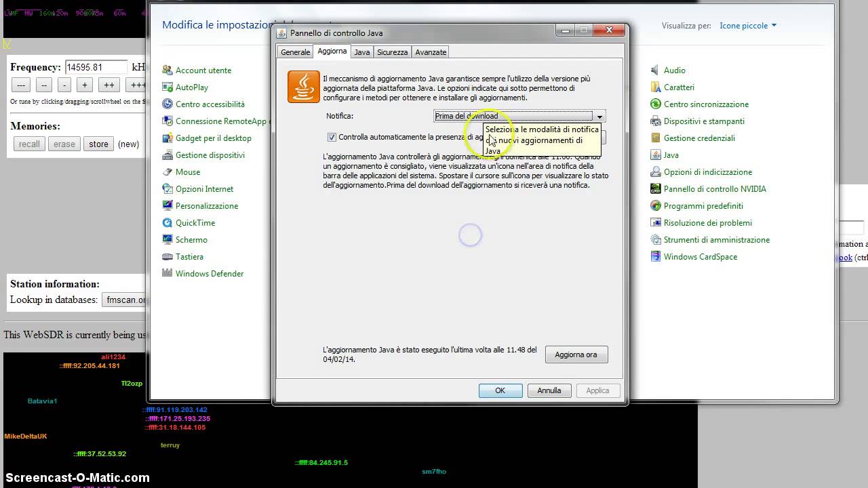
Task: Click the WebSDR '---' frequency button
Action: 21,85
